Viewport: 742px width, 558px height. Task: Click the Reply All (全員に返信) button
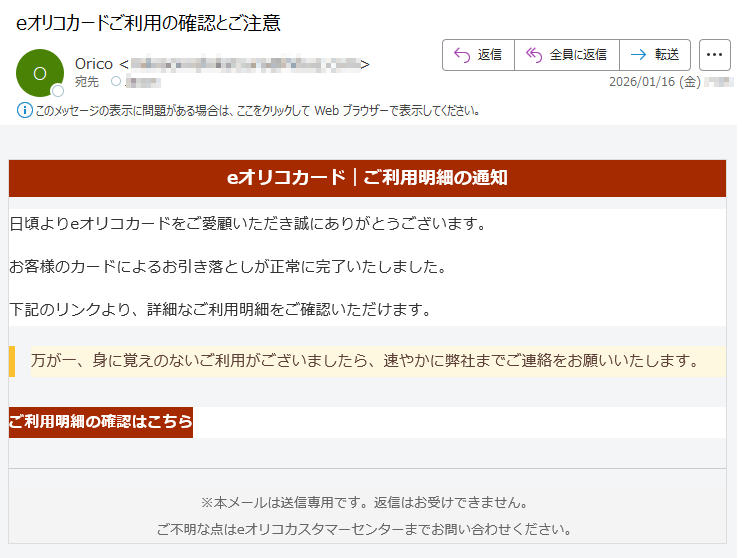tap(566, 55)
